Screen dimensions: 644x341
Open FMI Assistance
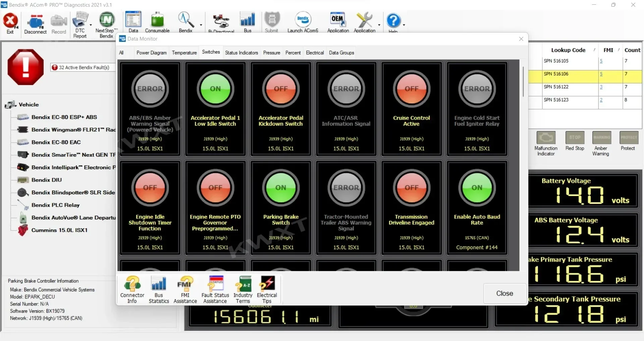[185, 289]
